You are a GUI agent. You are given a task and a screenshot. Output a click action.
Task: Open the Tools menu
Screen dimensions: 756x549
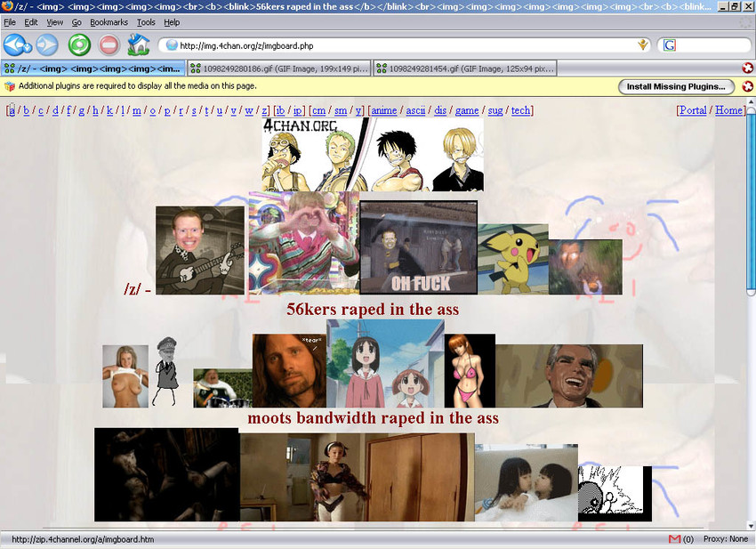(x=146, y=22)
